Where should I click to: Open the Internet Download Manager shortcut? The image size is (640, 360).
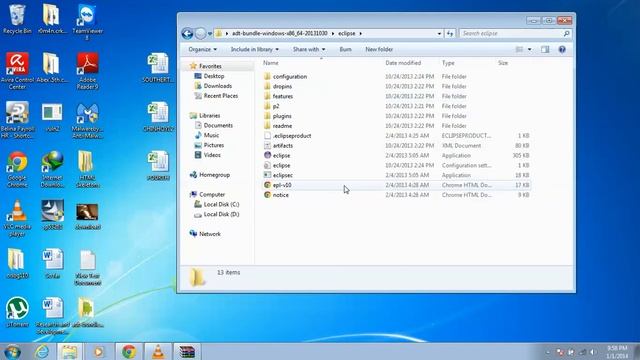pos(52,169)
